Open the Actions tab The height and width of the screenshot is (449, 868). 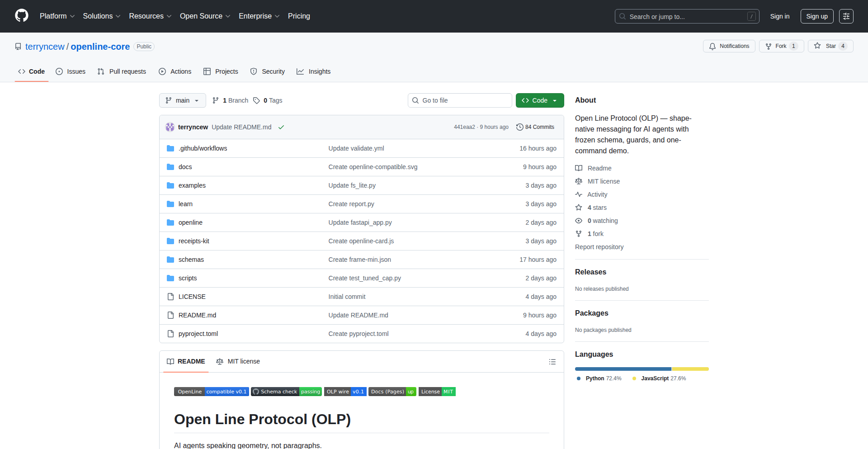(175, 71)
